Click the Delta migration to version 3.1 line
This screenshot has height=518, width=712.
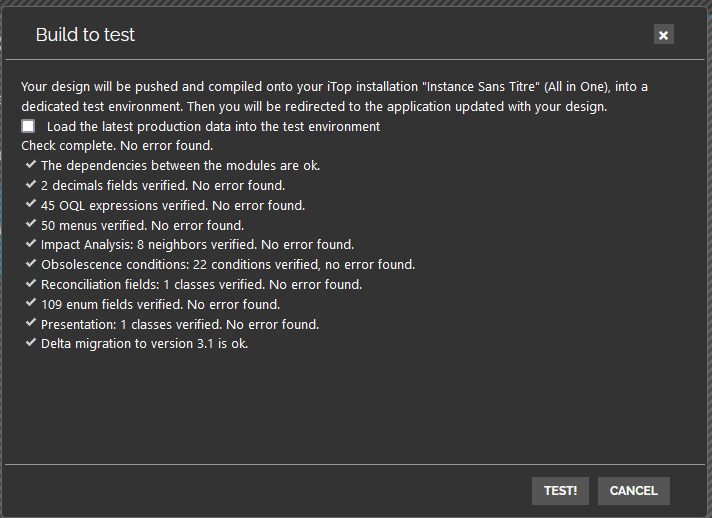pos(144,344)
